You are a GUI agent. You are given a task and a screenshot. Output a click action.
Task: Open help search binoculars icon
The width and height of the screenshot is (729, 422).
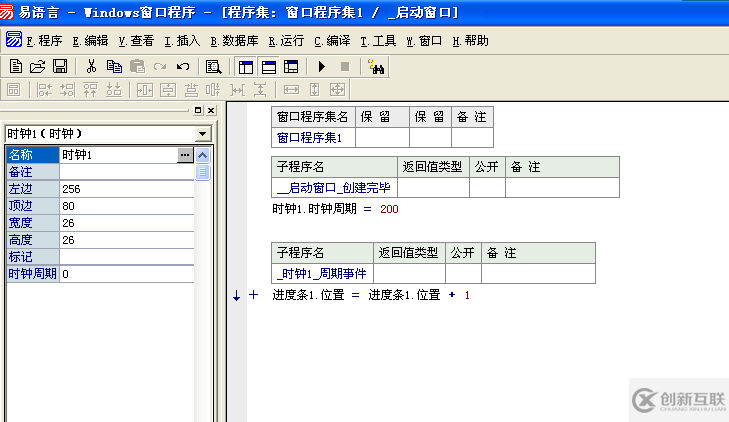coord(376,67)
